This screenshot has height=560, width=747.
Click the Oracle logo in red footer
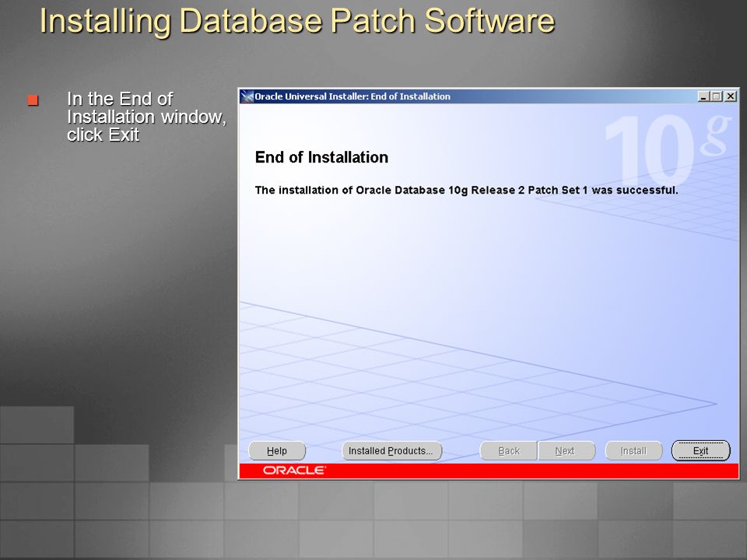(294, 471)
